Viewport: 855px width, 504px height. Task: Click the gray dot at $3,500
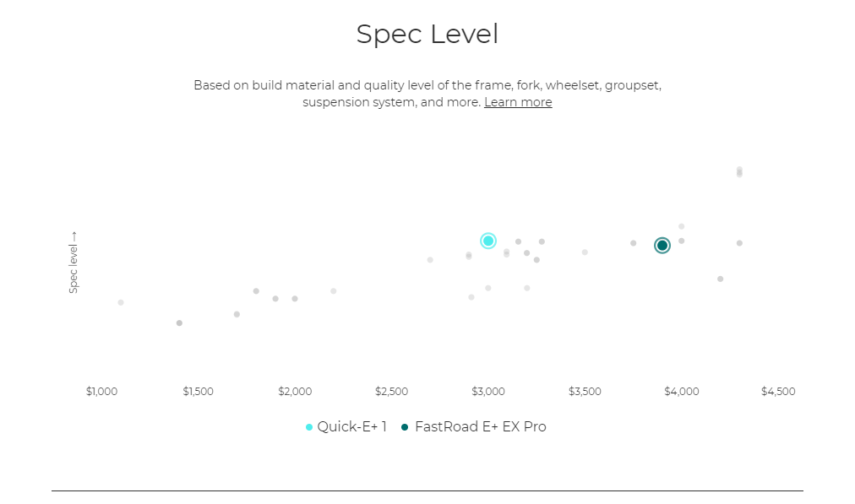click(x=585, y=252)
